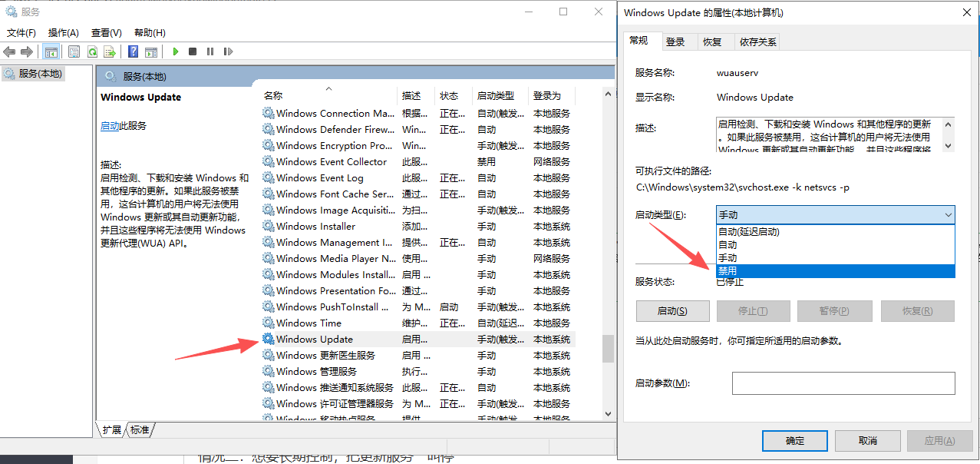The width and height of the screenshot is (980, 464).
Task: Select the Windows 更新医生服务 row
Action: tap(418, 355)
